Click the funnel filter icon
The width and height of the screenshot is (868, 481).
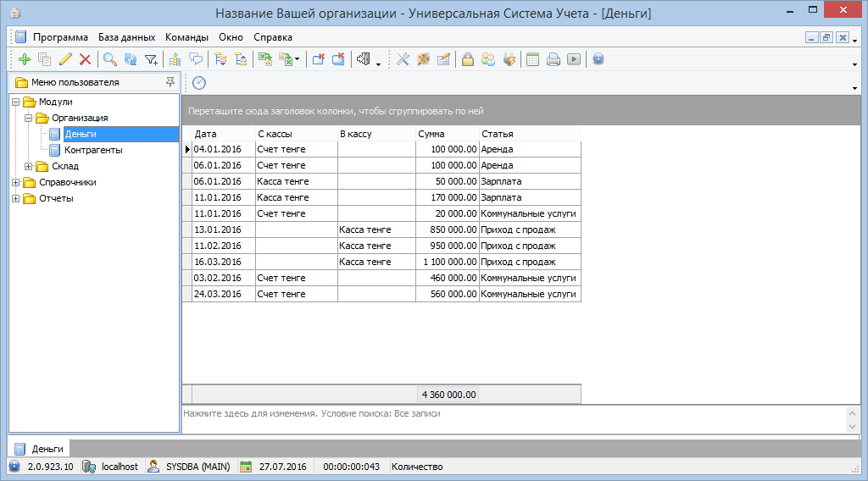click(151, 59)
